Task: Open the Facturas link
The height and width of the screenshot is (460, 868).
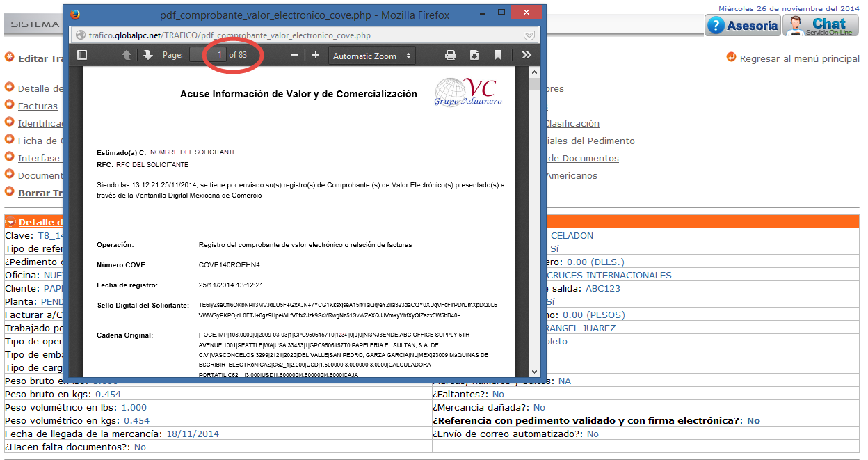Action: 38,106
